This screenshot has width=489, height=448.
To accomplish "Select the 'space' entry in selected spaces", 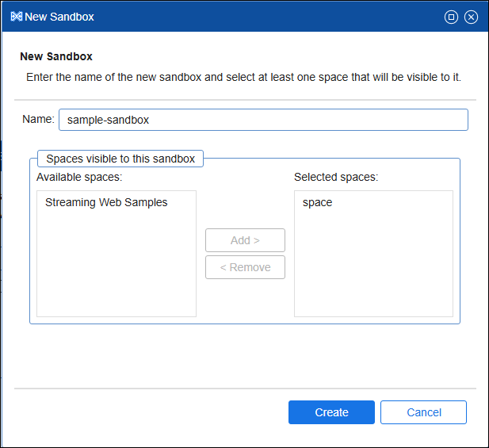I will point(317,202).
